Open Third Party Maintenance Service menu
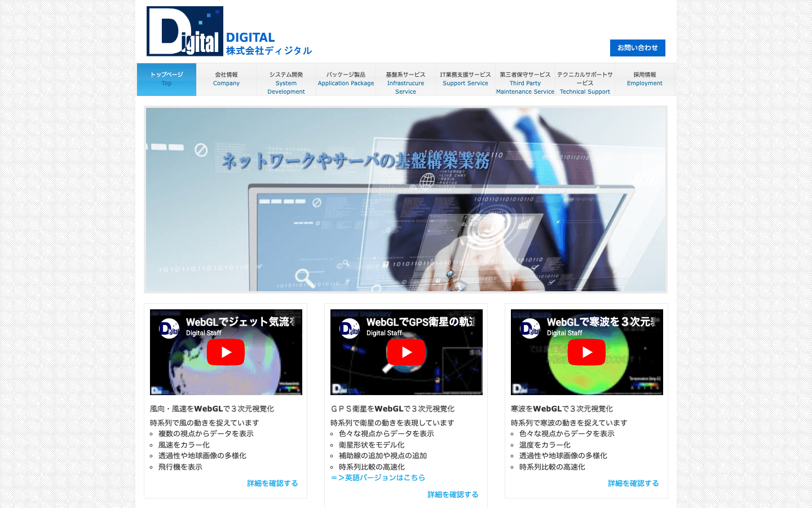The height and width of the screenshot is (508, 812). click(525, 79)
